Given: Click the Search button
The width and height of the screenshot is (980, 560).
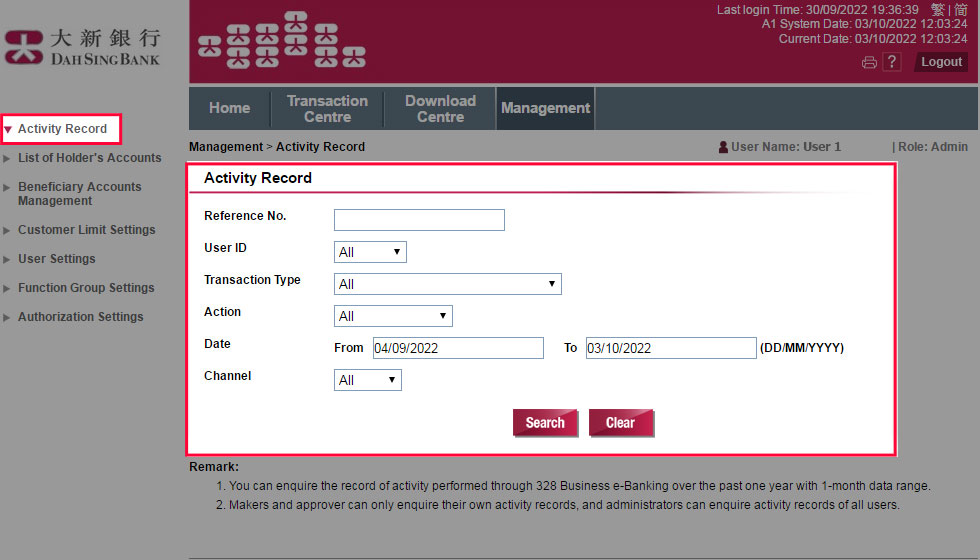Looking at the screenshot, I should [545, 422].
